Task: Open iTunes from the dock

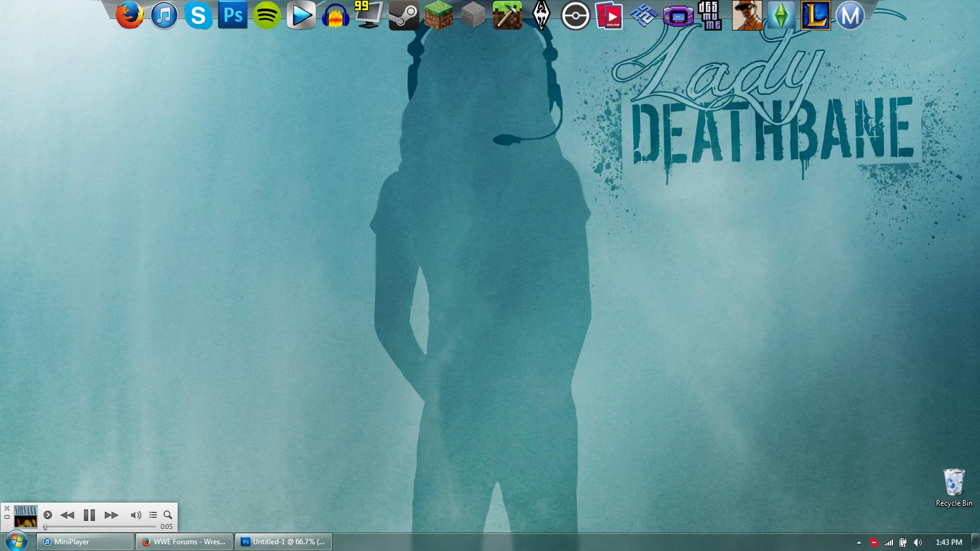Action: 164,15
